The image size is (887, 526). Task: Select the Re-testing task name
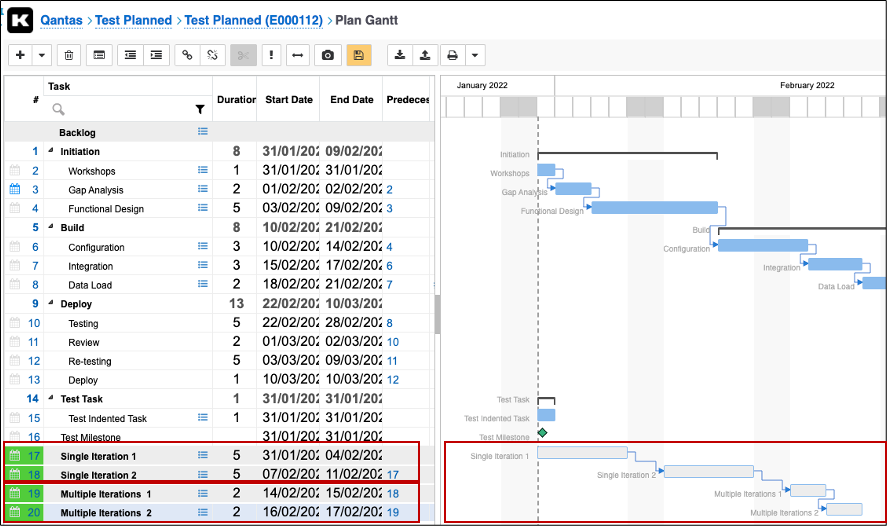click(x=90, y=361)
